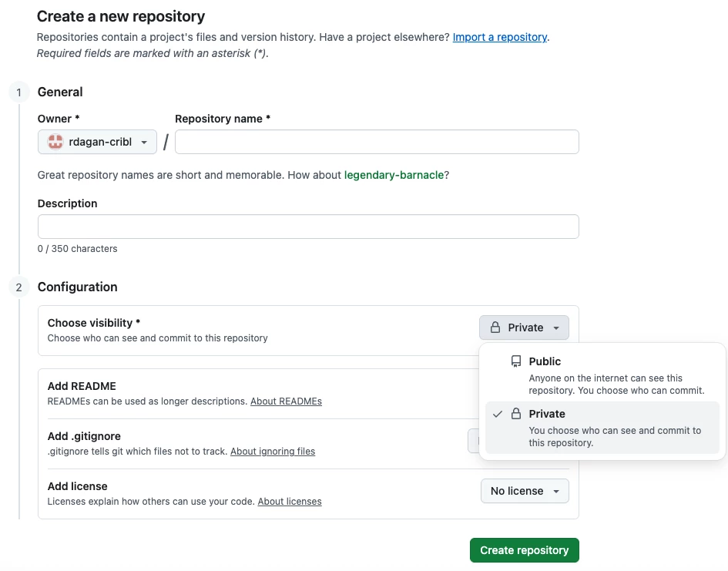Click the step 1 General number badge
This screenshot has height=571, width=728.
coord(19,92)
